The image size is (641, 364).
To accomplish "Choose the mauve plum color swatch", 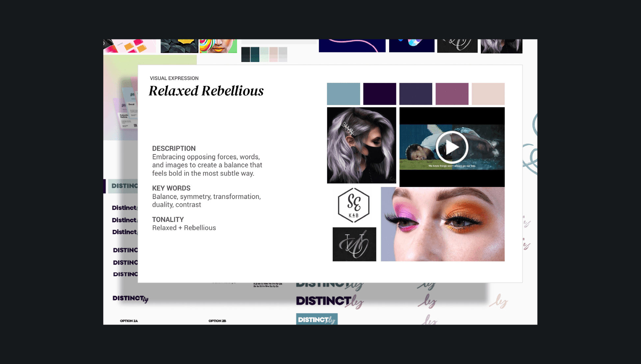I will click(452, 94).
